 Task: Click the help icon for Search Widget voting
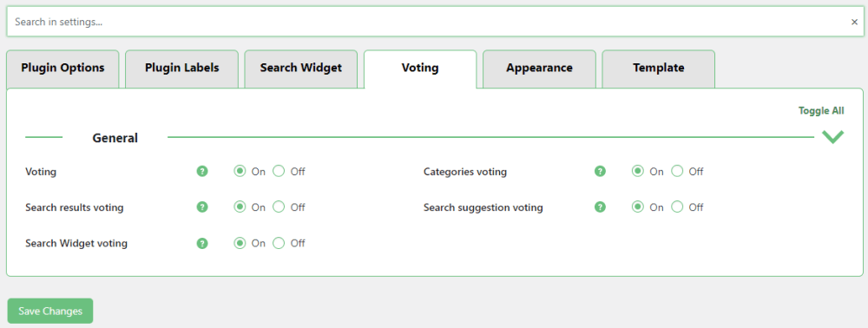coord(202,243)
